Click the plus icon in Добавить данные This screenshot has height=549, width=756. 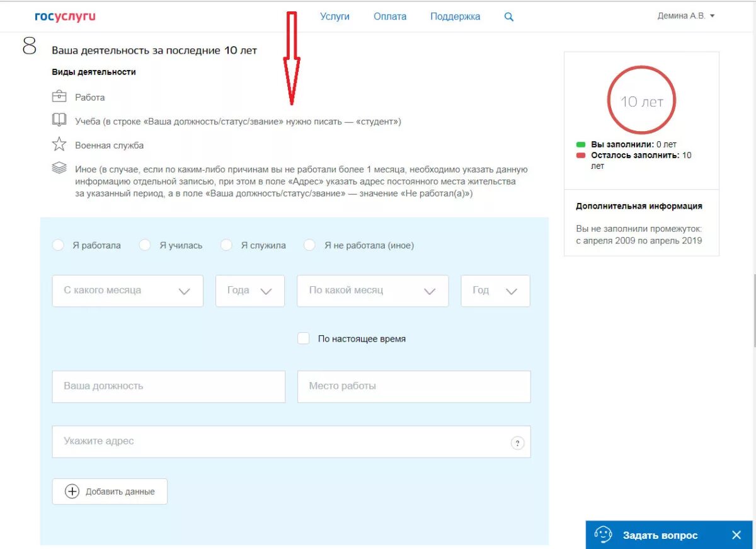tap(72, 492)
